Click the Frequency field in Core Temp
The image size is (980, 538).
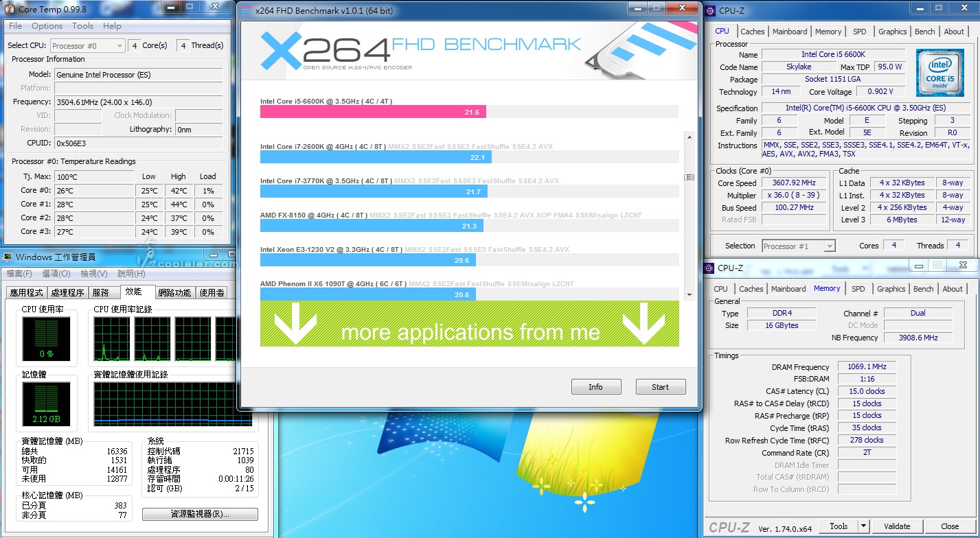point(138,102)
